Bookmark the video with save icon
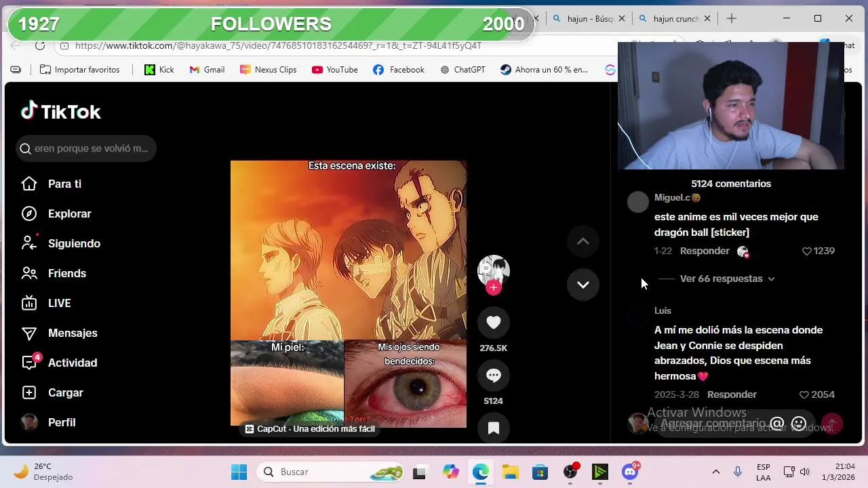The height and width of the screenshot is (488, 868). [494, 428]
